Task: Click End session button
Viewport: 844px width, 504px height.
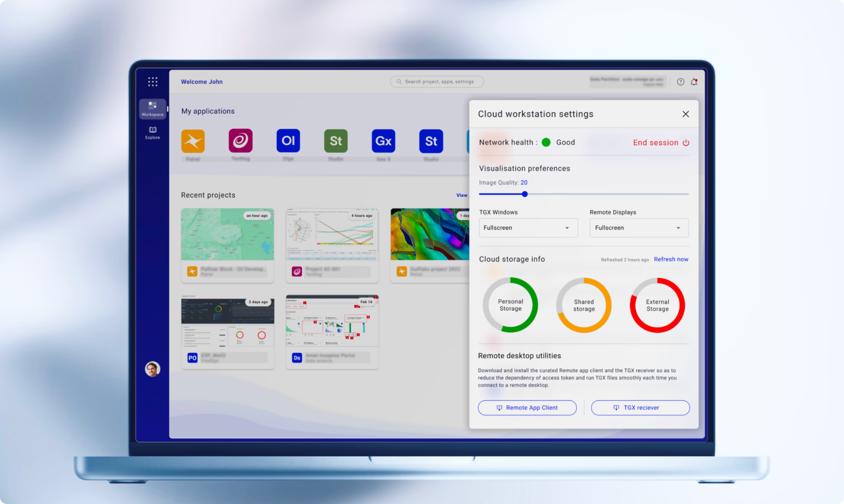Action: 661,143
